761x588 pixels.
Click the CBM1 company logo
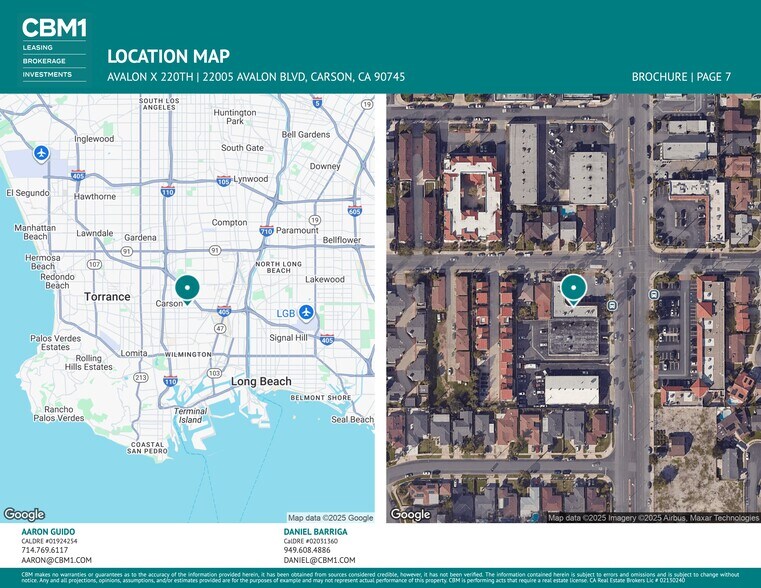click(x=54, y=28)
